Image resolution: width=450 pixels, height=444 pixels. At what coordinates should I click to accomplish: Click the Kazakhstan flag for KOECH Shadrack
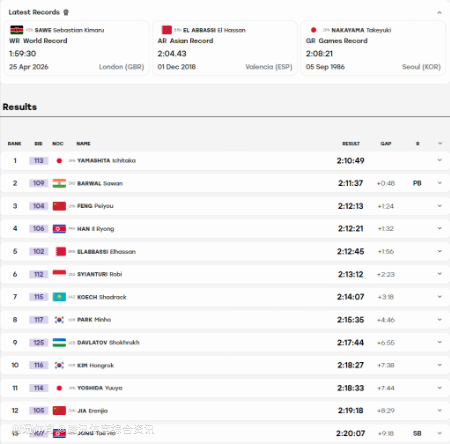59,297
